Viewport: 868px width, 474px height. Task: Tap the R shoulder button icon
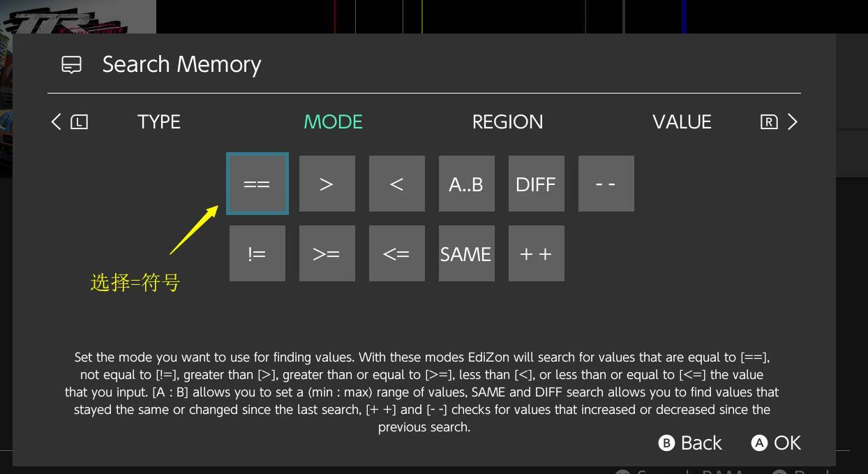pos(769,122)
